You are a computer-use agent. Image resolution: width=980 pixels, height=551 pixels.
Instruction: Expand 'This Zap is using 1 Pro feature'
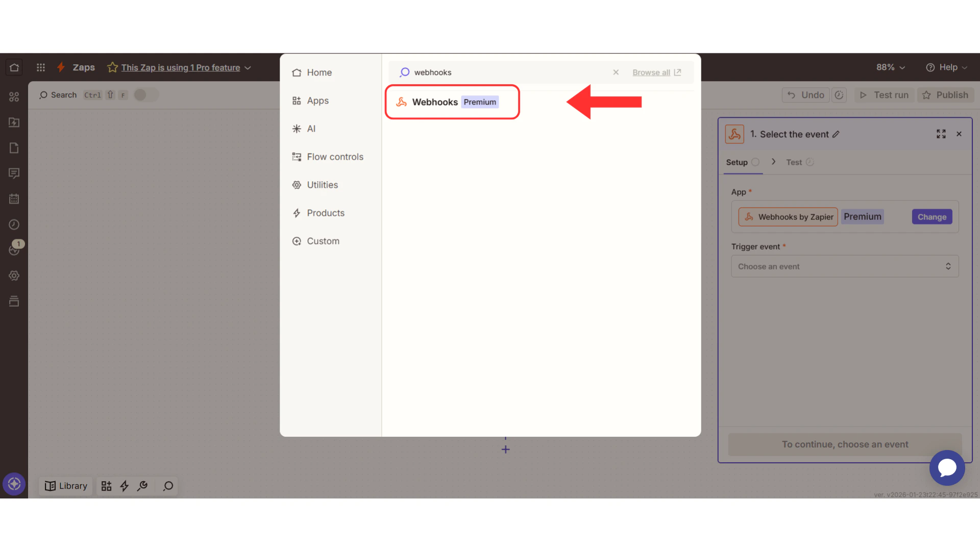point(181,67)
